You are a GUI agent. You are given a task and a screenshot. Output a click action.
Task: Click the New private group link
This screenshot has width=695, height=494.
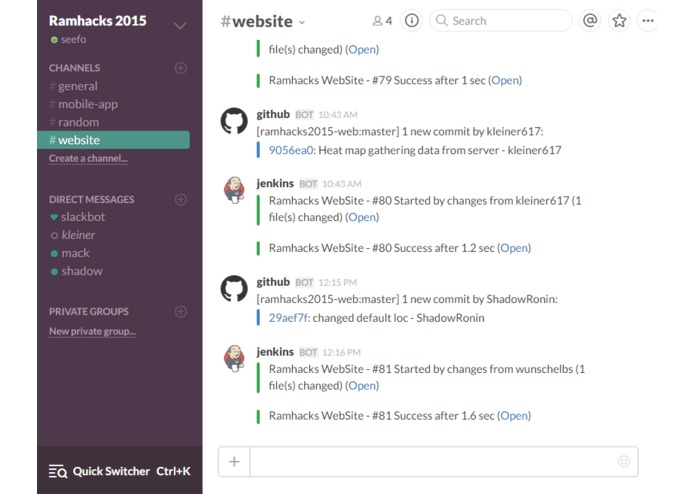pos(92,331)
